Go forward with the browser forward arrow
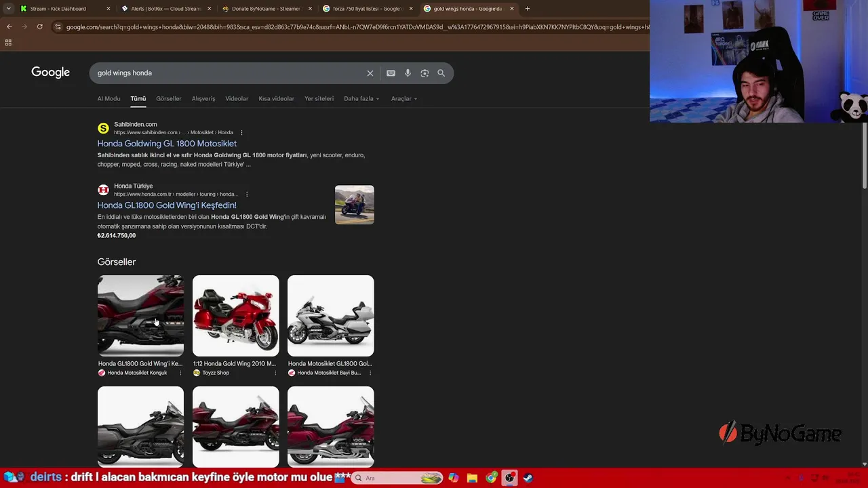Image resolution: width=868 pixels, height=488 pixels. [24, 26]
